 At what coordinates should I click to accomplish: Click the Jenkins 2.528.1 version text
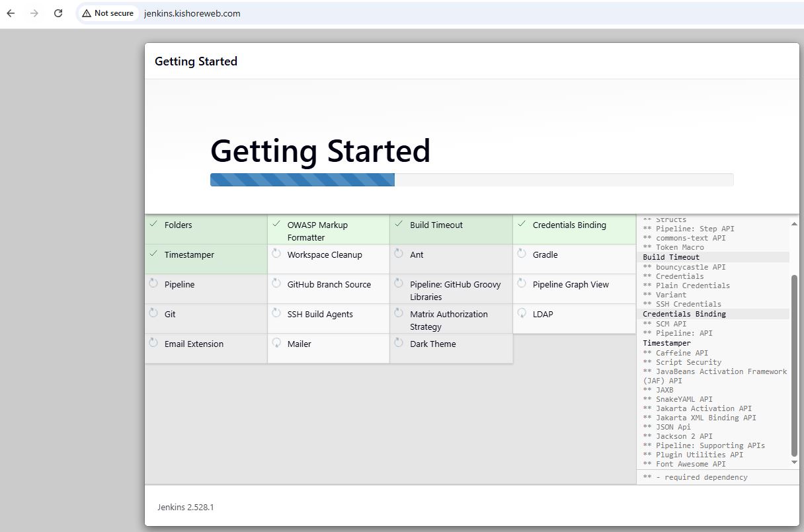pyautogui.click(x=186, y=508)
